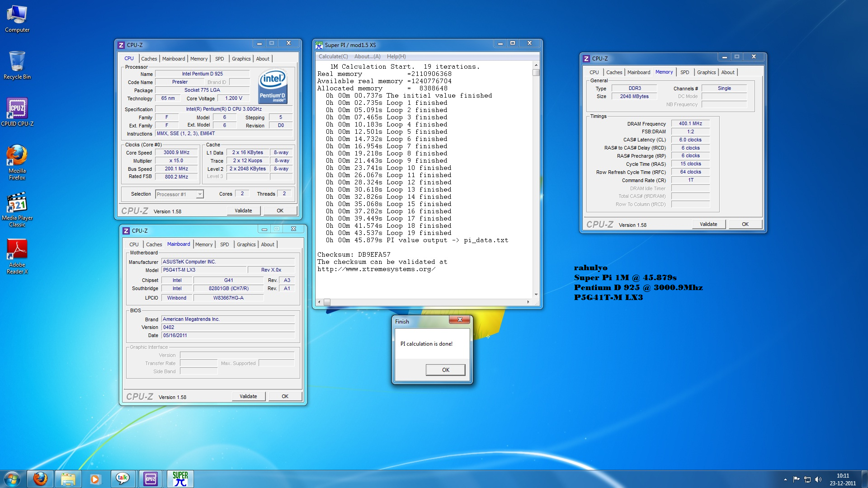The image size is (868, 488).
Task: Click Validate in the CPU tab window
Action: point(243,211)
